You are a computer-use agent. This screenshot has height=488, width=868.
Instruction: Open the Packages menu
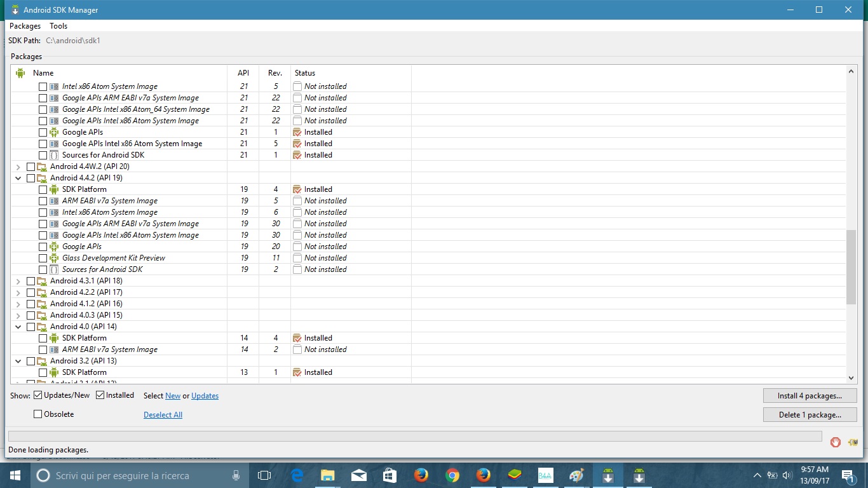(25, 26)
